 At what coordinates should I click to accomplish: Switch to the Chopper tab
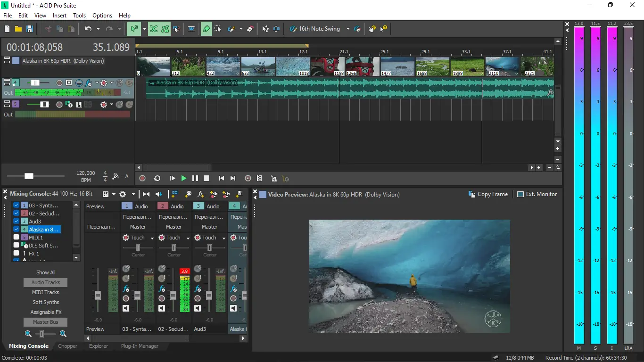click(x=67, y=346)
